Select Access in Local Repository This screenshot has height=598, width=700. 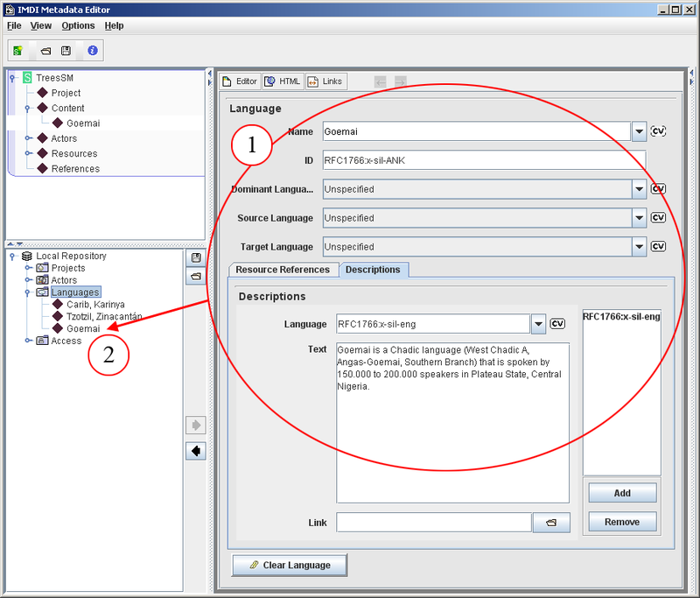pyautogui.click(x=66, y=341)
